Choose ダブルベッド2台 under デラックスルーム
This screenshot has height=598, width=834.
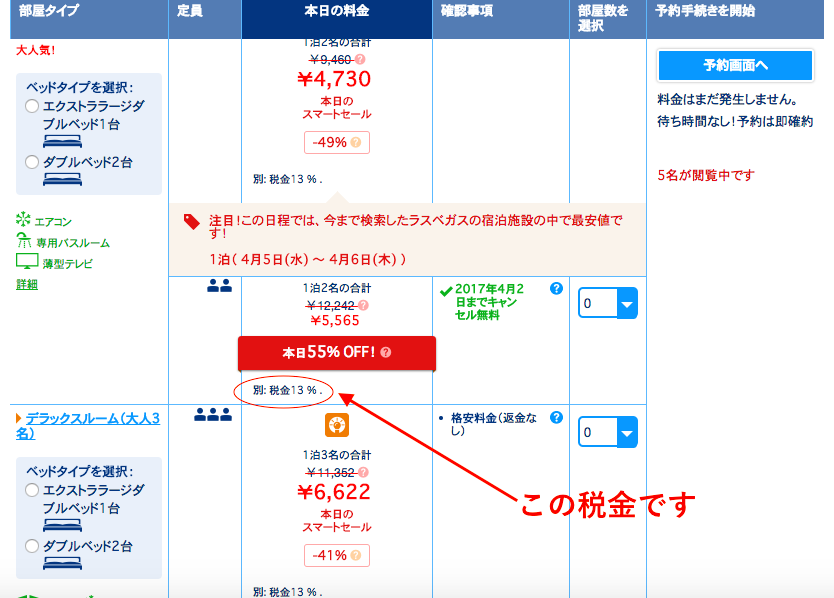[x=33, y=546]
